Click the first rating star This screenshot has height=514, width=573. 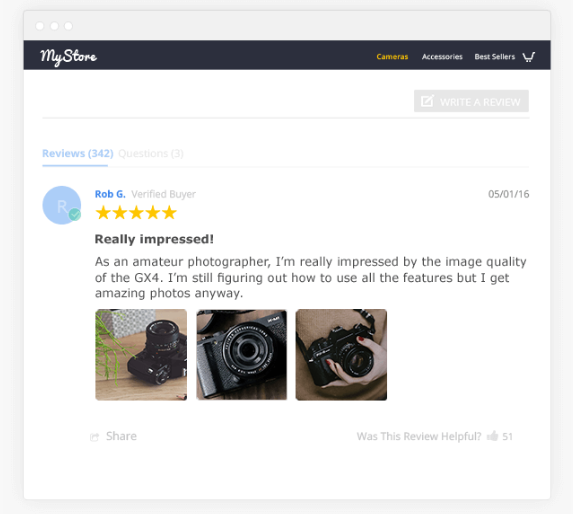(103, 213)
